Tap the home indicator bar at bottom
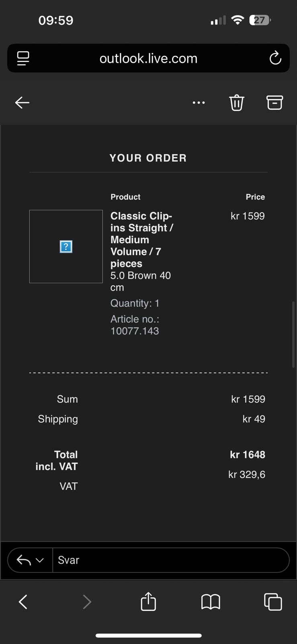 click(148, 636)
